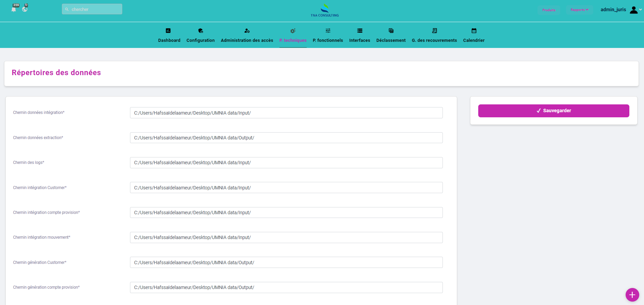Click the Chemin des logs input

286,163
